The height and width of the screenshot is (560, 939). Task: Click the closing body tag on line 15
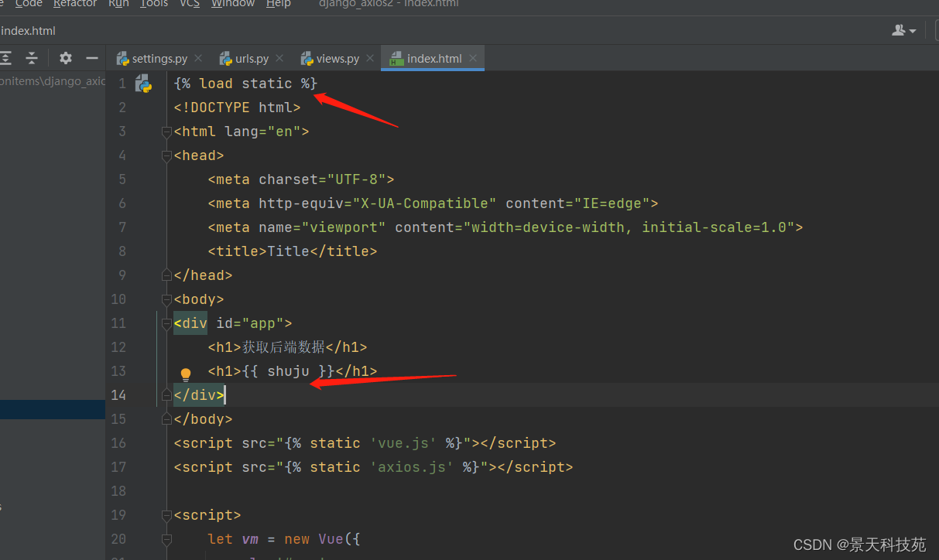coord(203,419)
